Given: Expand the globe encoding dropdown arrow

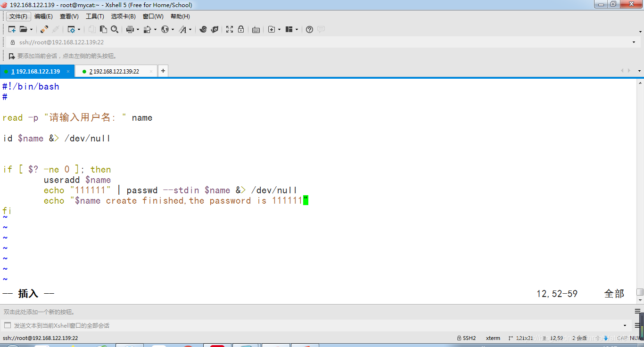Looking at the screenshot, I should click(173, 29).
